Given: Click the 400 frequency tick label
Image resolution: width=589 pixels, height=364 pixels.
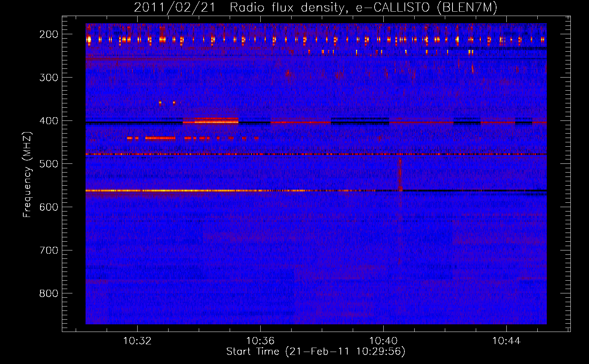Looking at the screenshot, I should point(49,120).
